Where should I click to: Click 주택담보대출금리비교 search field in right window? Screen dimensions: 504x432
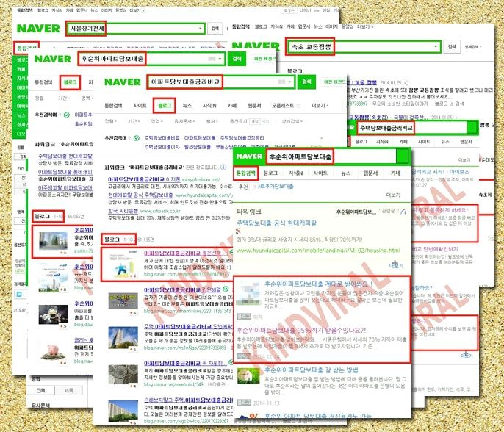click(x=411, y=128)
